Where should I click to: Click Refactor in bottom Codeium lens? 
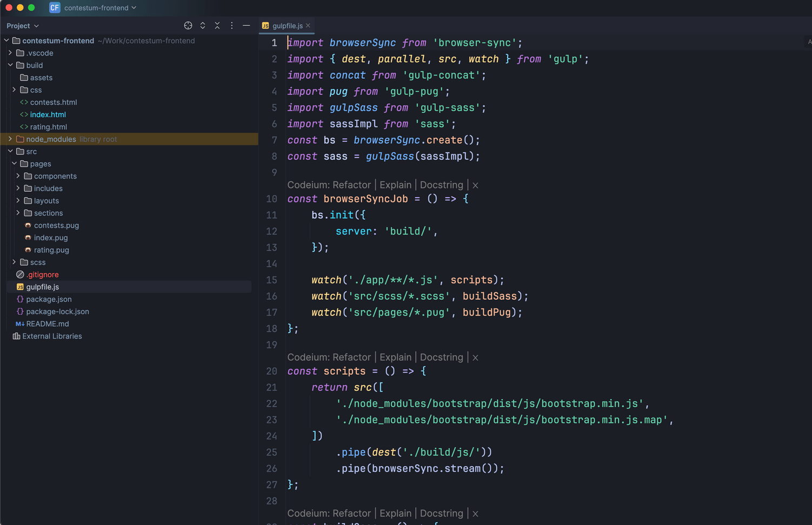351,513
